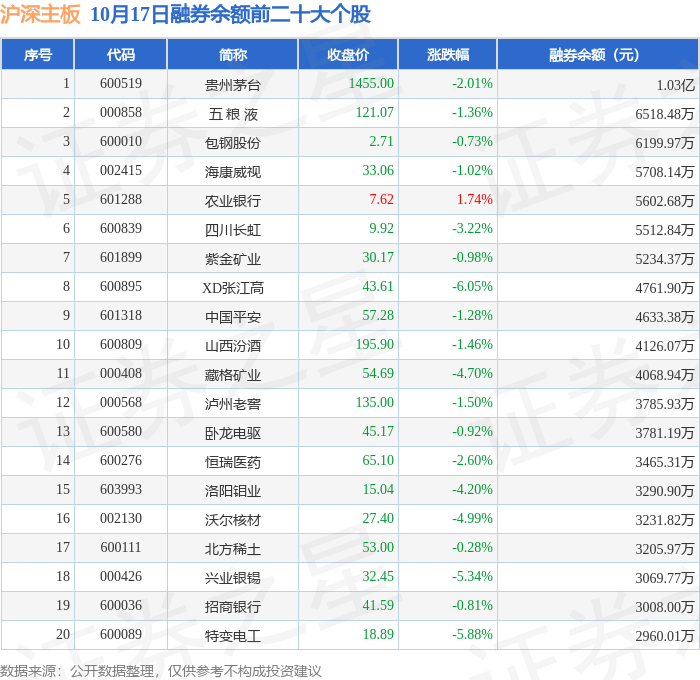Select stock name 贵州茅台
700x680 pixels.
(233, 84)
